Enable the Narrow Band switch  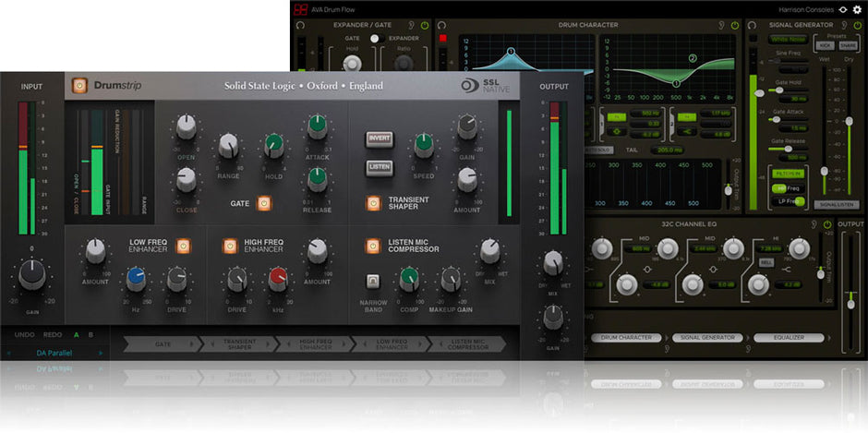coord(373,282)
